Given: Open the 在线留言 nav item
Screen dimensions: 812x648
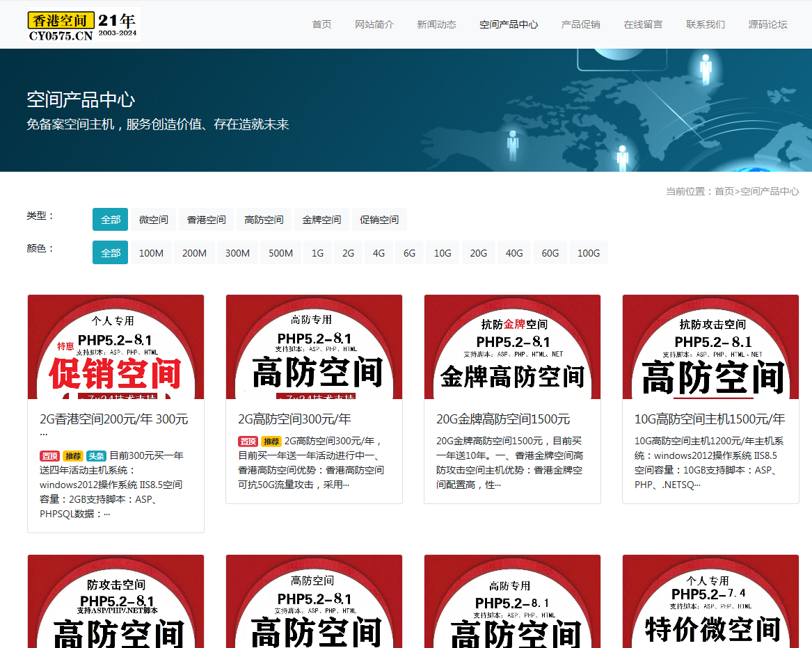Looking at the screenshot, I should point(643,24).
